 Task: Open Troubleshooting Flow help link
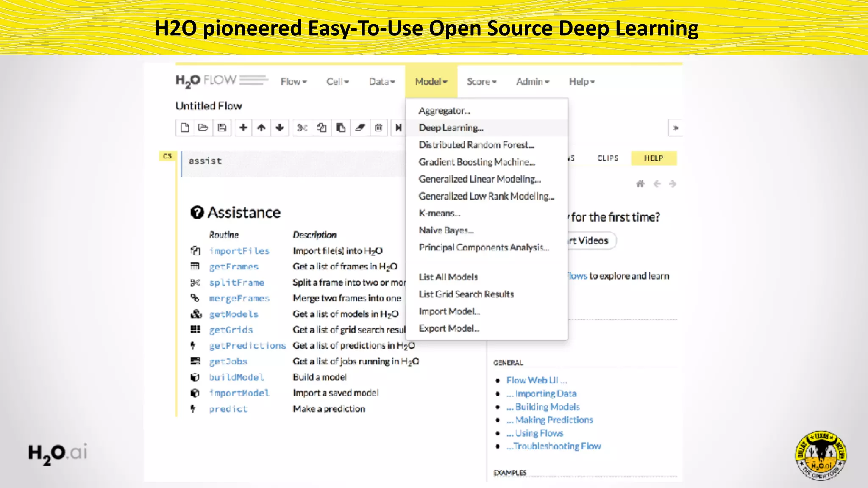554,446
